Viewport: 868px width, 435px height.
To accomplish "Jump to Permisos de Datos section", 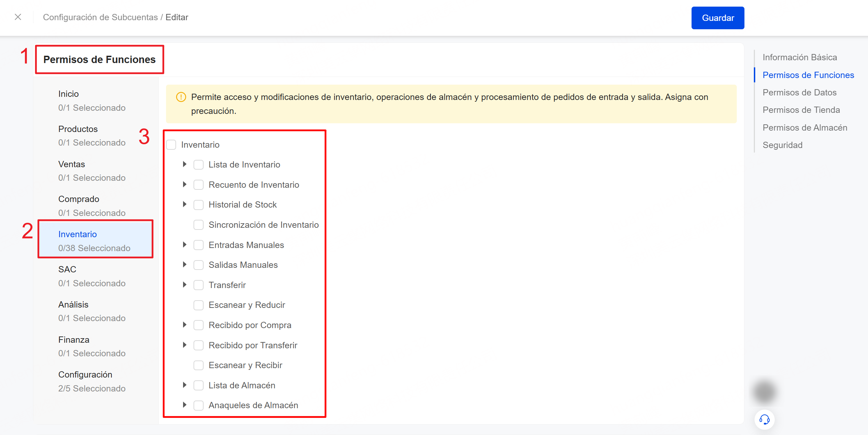I will click(799, 92).
